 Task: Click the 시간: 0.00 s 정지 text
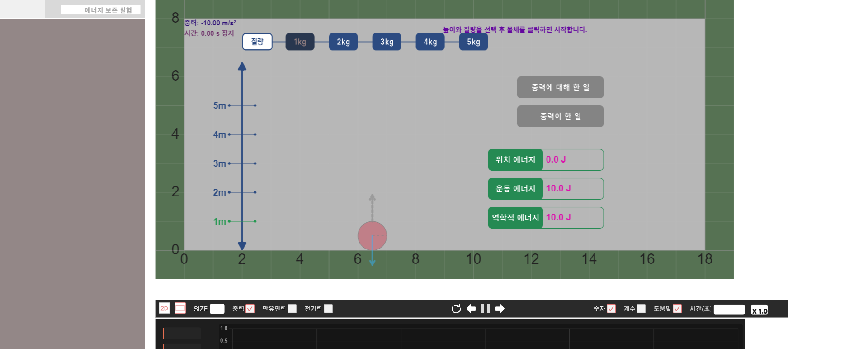click(209, 33)
